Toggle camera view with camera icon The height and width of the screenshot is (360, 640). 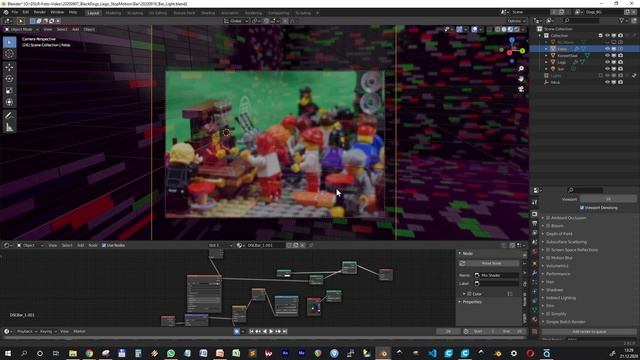click(521, 89)
